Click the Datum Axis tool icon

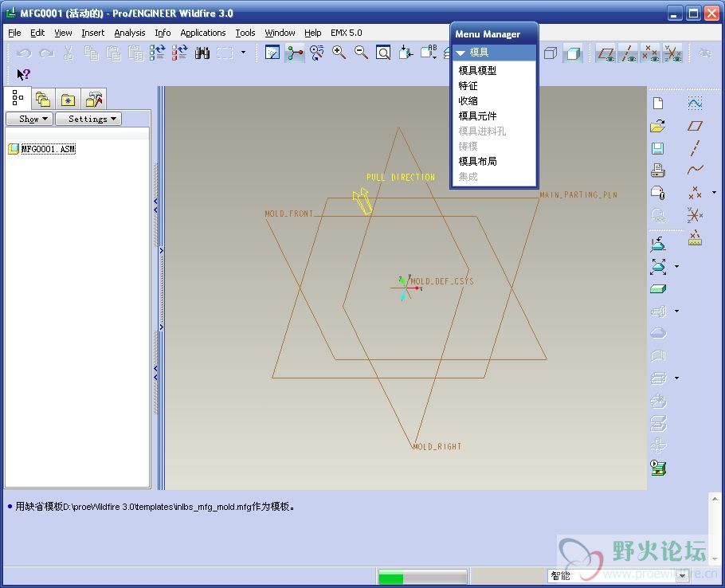click(695, 148)
